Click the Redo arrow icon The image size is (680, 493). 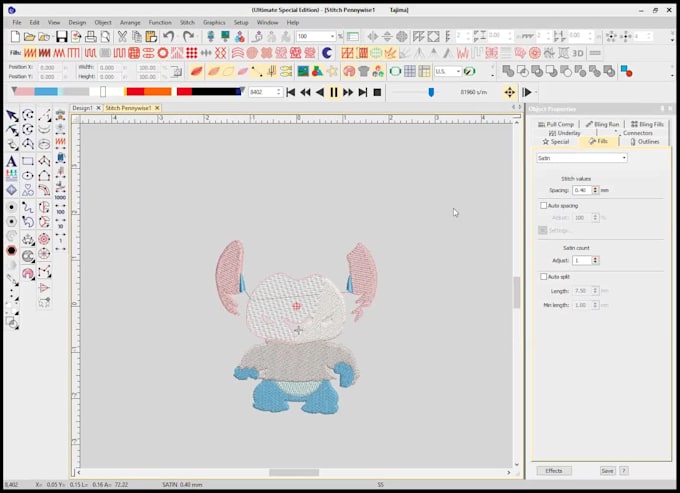[x=188, y=37]
